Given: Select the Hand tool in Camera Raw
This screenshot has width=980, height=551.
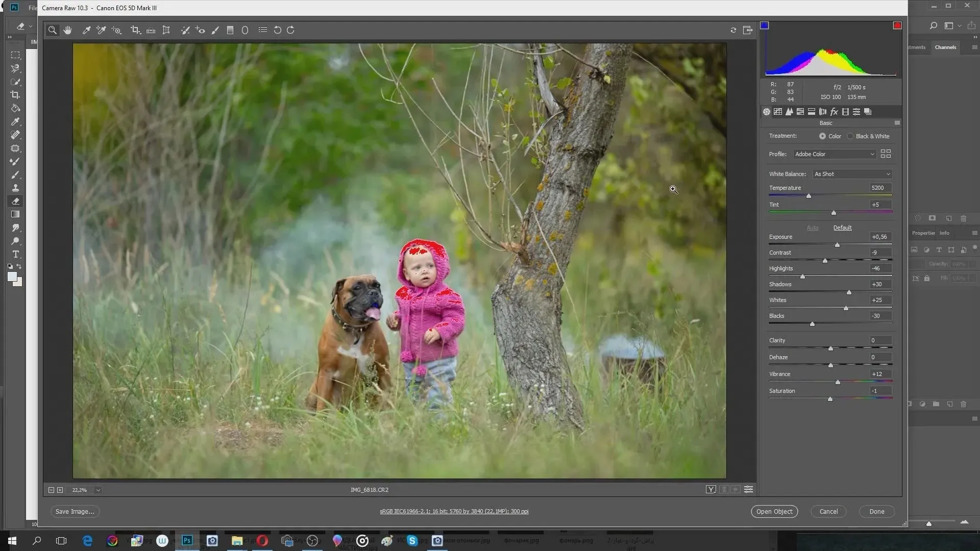Looking at the screenshot, I should [67, 30].
